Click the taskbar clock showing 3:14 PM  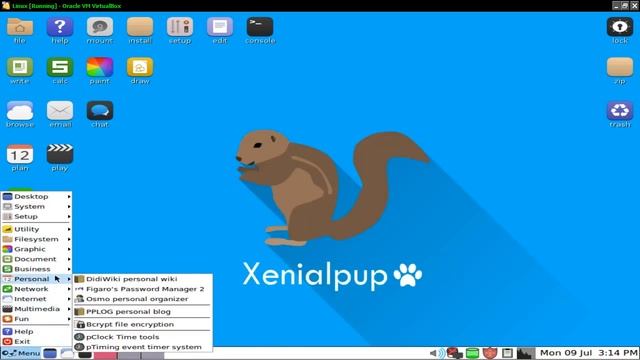pos(588,353)
